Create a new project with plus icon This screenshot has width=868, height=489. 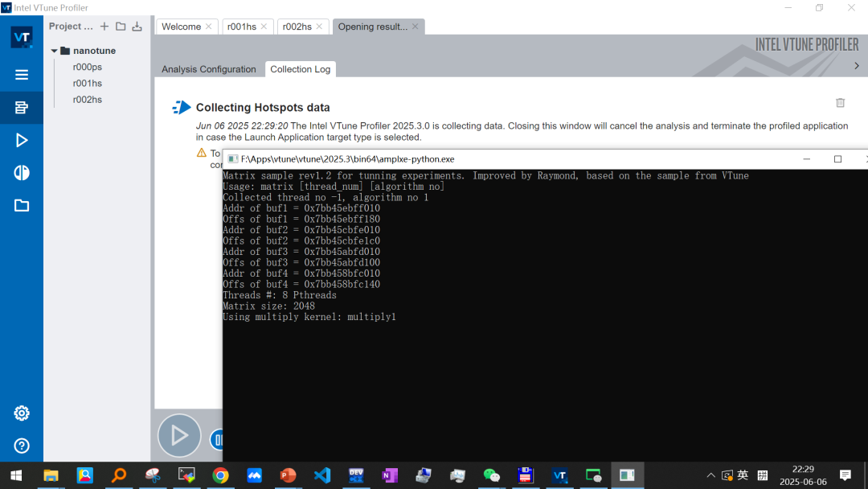(x=104, y=26)
